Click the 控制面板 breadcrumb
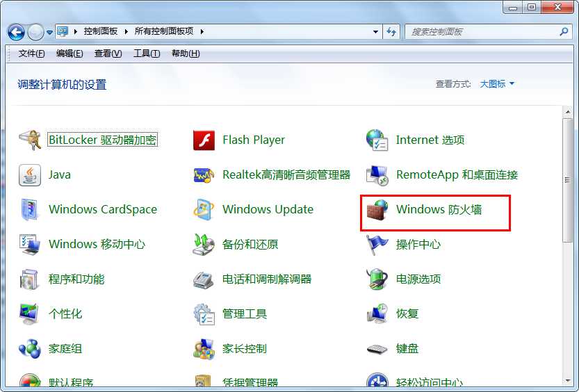 click(x=100, y=31)
